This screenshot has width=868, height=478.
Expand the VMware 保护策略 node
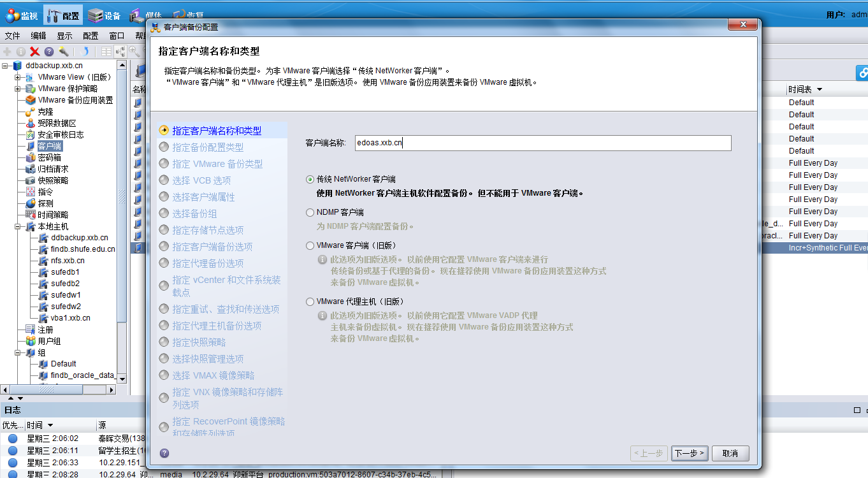[x=18, y=89]
